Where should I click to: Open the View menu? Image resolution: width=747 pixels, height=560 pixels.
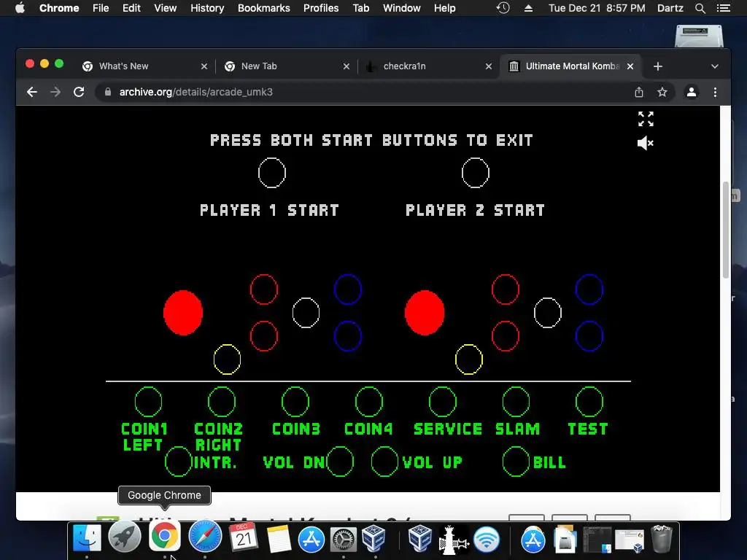[166, 8]
